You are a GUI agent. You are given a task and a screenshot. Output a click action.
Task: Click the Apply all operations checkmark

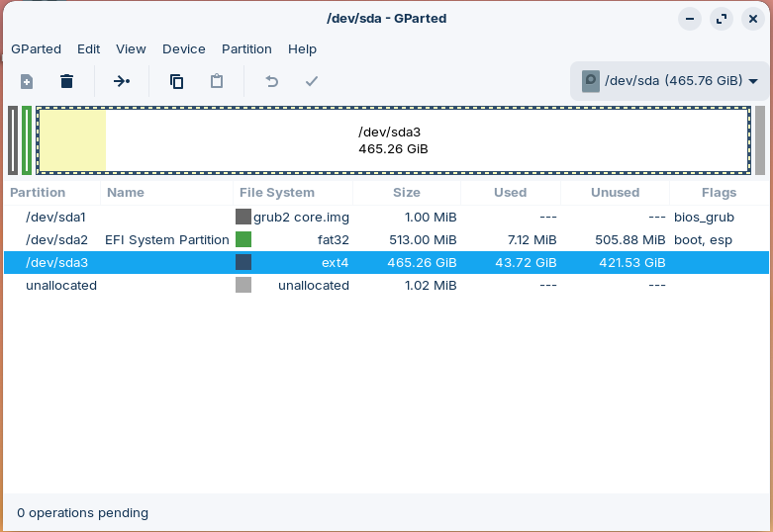tap(312, 81)
